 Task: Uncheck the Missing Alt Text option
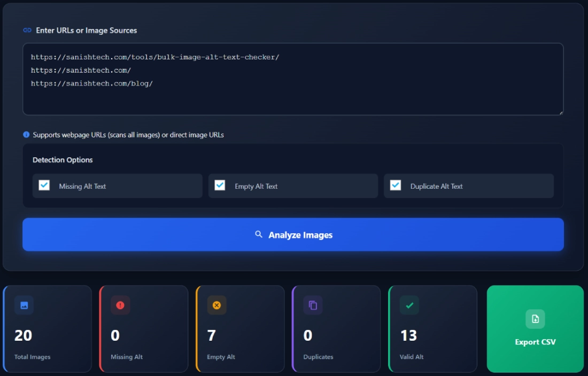tap(44, 186)
